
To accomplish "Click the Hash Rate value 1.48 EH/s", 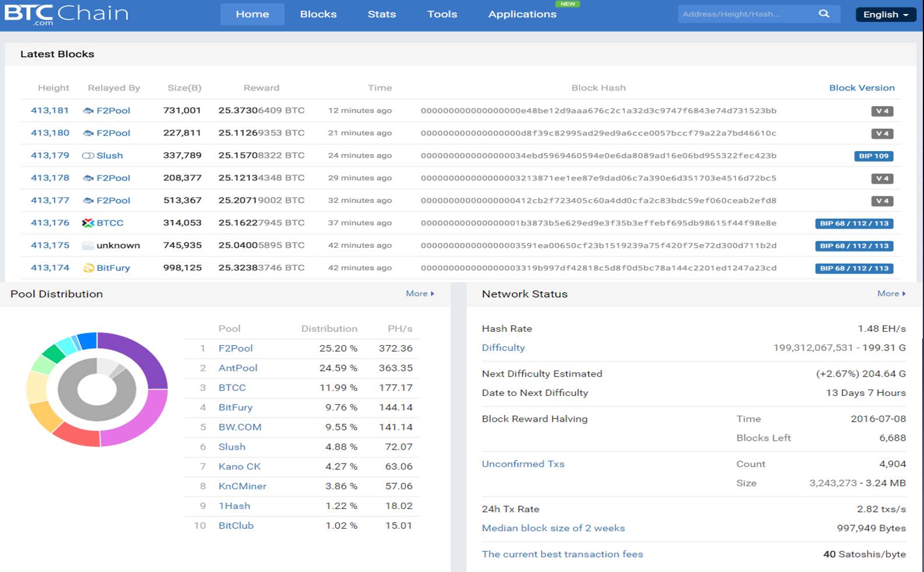I will coord(881,328).
